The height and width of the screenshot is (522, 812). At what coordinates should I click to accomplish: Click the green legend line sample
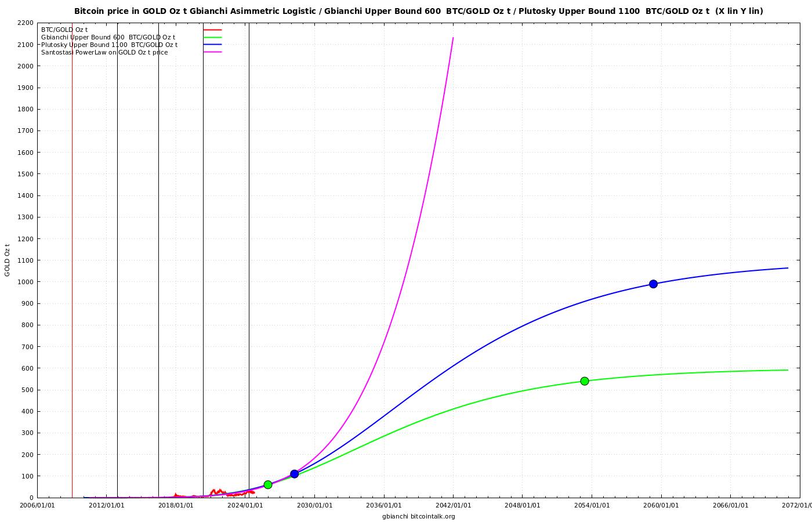pos(213,37)
